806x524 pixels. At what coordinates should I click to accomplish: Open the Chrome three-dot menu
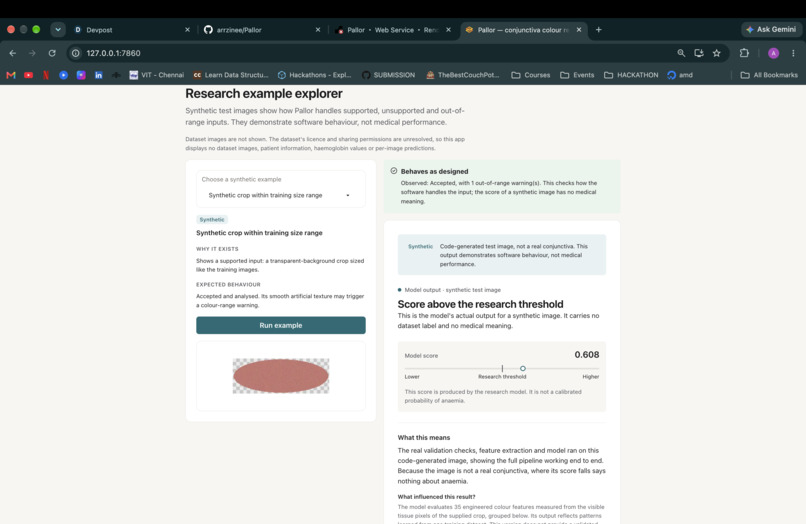coord(793,53)
